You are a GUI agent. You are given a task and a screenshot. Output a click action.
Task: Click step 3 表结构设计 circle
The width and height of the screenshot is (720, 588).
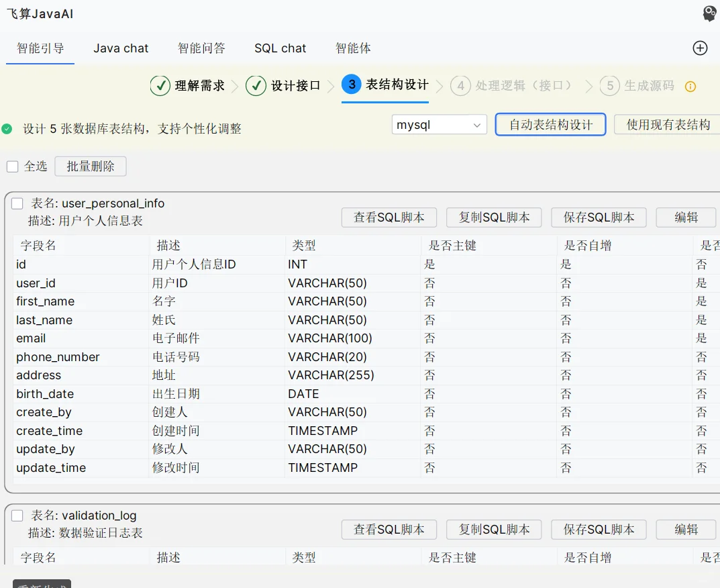tap(351, 85)
